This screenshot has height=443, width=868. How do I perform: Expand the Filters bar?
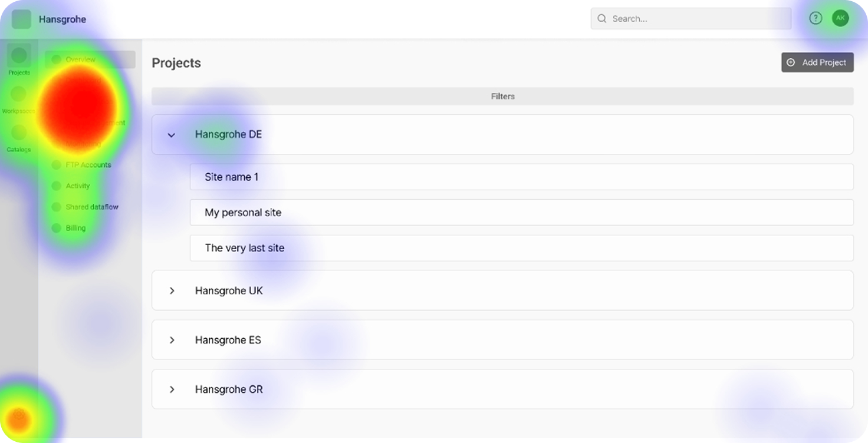(x=502, y=96)
